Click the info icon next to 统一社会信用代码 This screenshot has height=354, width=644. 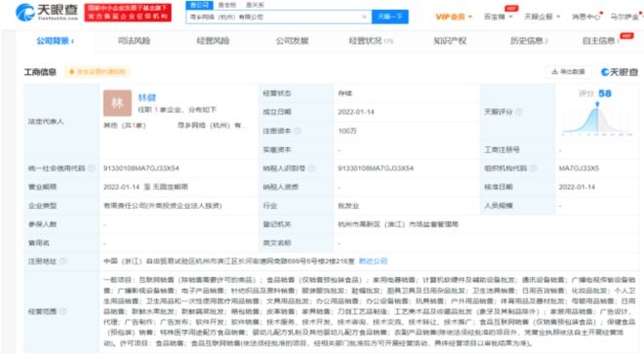92,169
